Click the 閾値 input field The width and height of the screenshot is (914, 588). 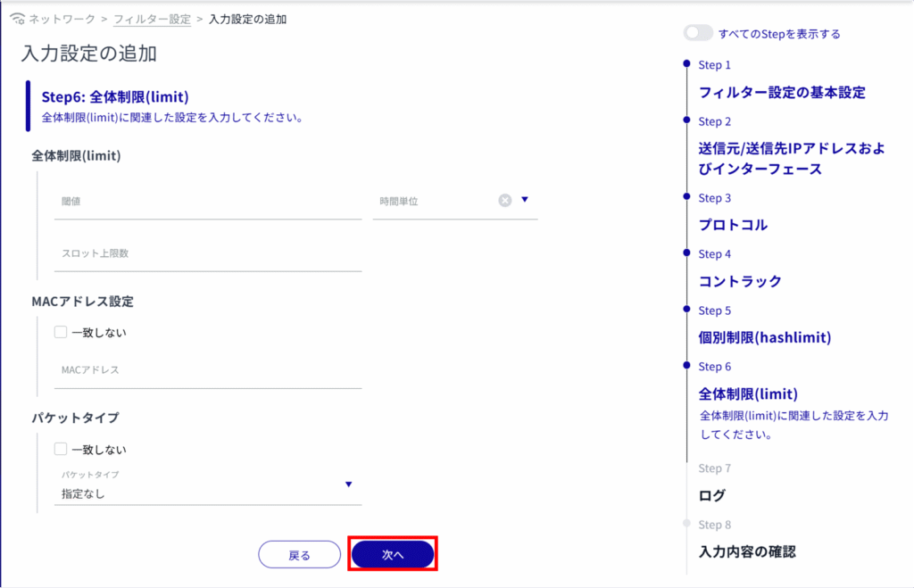[x=207, y=203]
